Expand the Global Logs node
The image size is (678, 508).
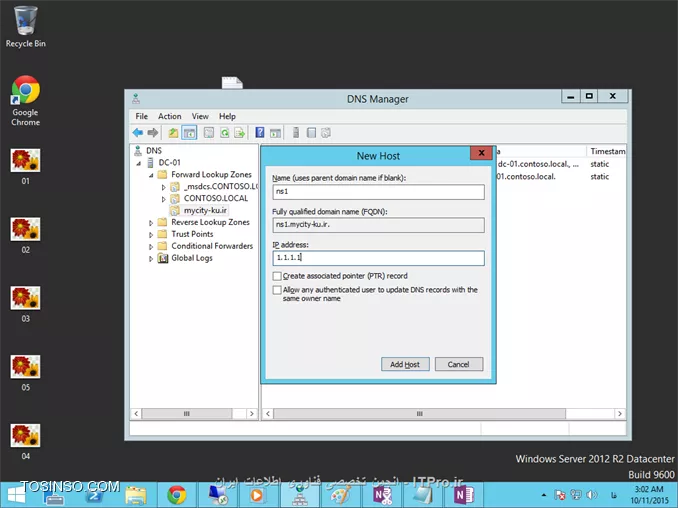pyautogui.click(x=151, y=259)
